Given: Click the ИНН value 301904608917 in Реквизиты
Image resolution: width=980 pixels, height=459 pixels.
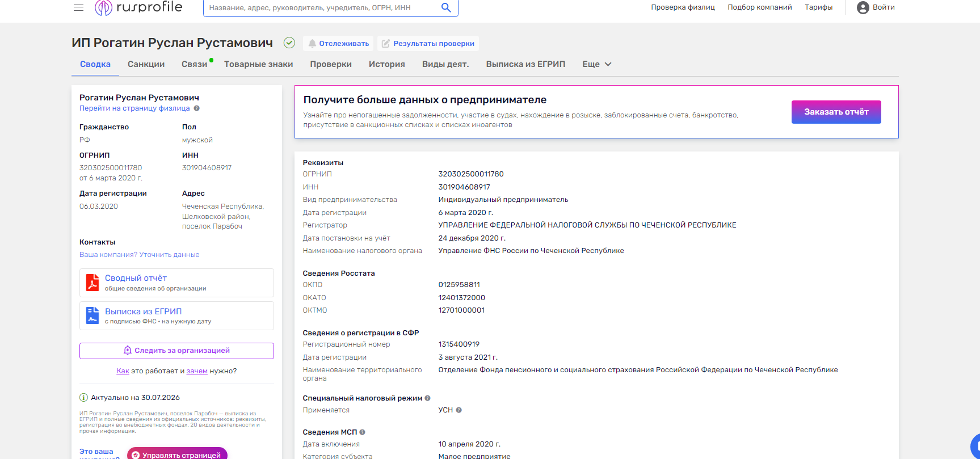Looking at the screenshot, I should [464, 187].
